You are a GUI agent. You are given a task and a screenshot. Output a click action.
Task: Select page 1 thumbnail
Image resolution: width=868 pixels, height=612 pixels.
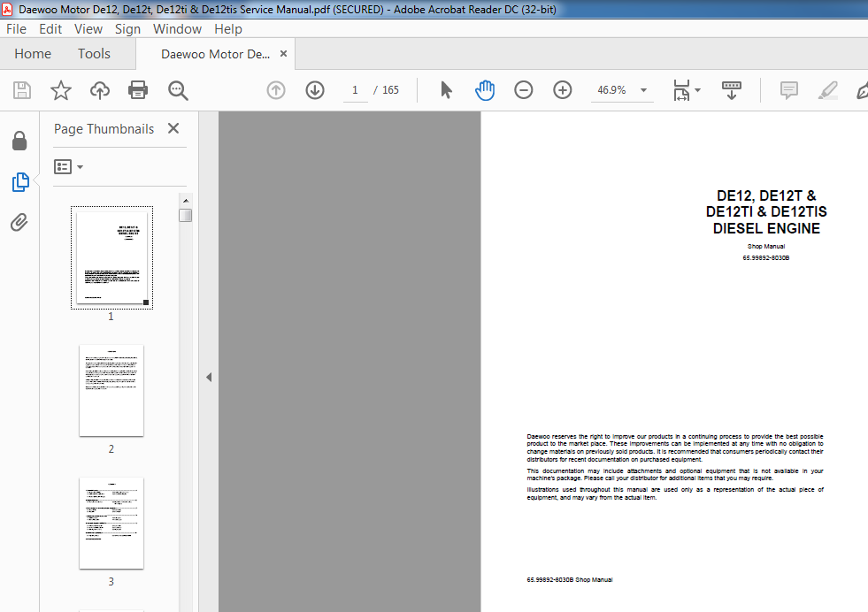(x=111, y=258)
